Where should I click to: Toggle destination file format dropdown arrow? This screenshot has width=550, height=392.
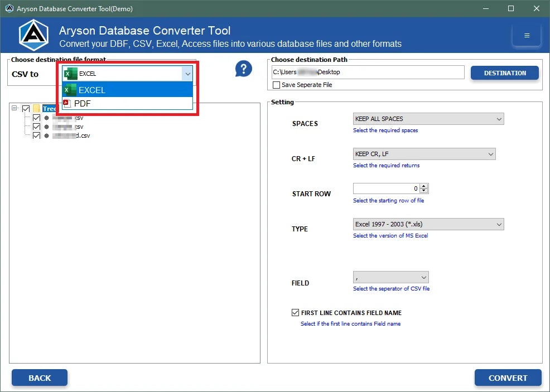[187, 74]
